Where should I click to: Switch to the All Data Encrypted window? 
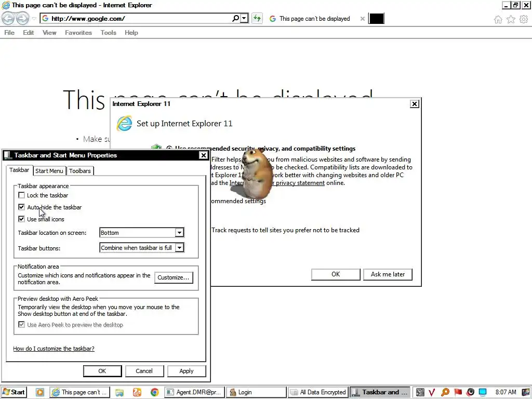coord(318,392)
